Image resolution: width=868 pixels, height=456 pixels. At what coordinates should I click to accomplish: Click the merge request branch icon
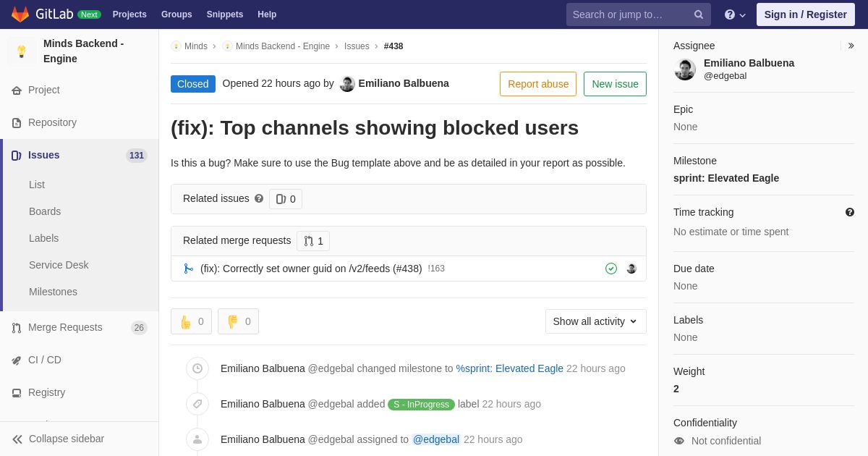point(189,269)
